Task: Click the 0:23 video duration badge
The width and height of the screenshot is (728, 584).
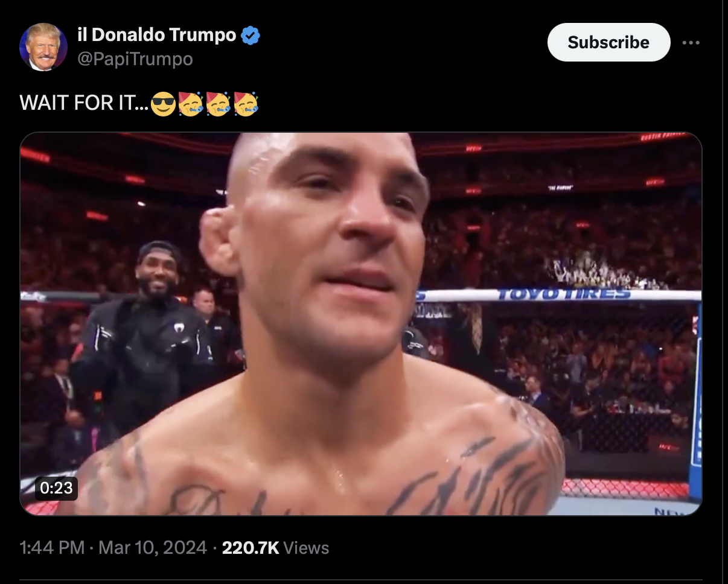Action: pos(56,487)
